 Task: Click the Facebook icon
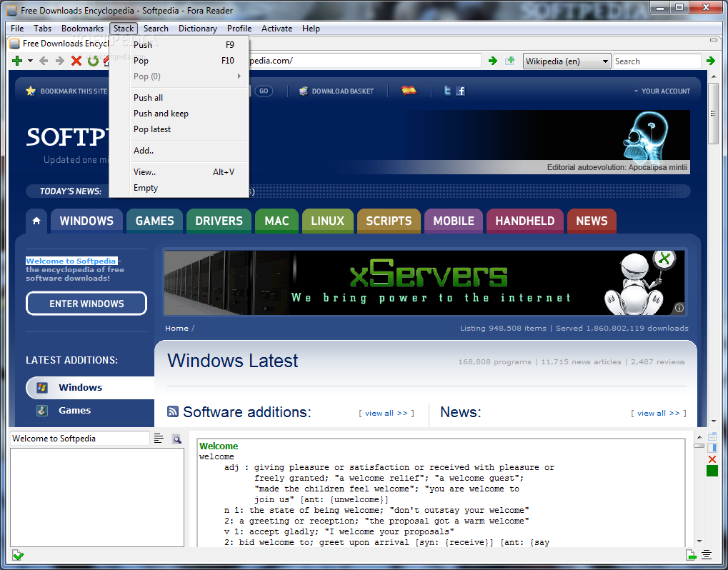(x=461, y=91)
